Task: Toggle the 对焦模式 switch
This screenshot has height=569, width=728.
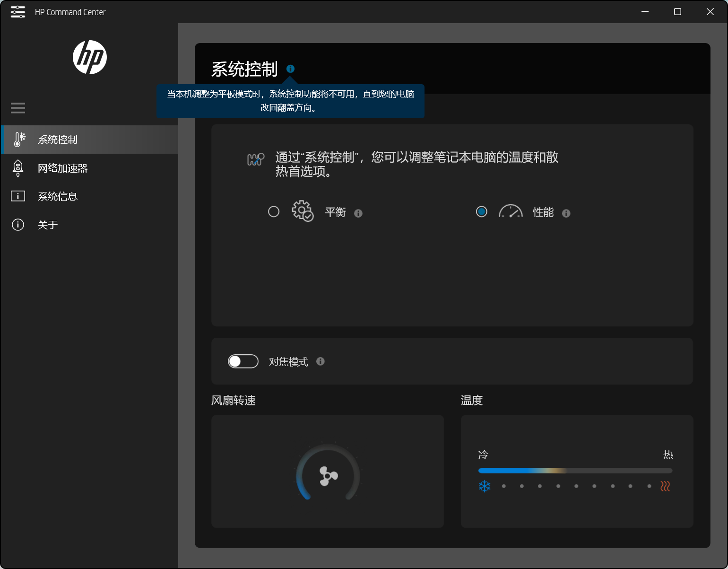Action: pyautogui.click(x=243, y=361)
